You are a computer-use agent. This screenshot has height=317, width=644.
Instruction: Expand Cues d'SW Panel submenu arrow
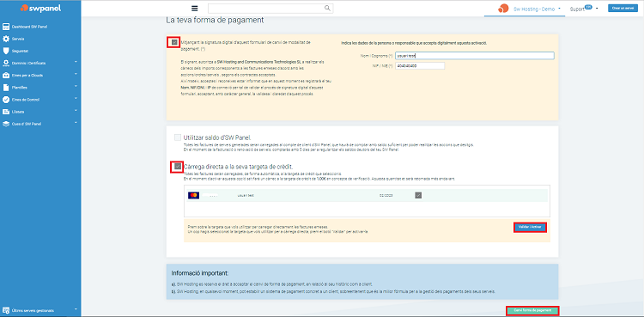[76, 123]
